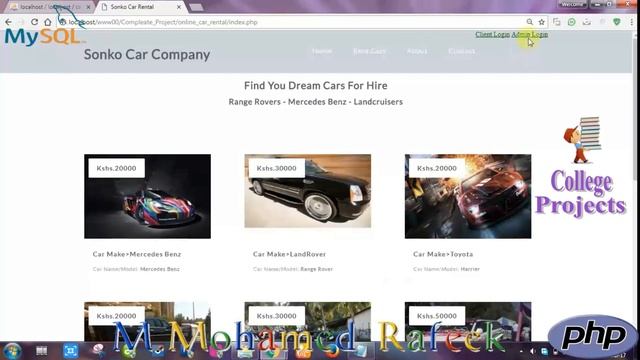This screenshot has height=360, width=640.
Task: Close the localhost tab
Action: (88, 7)
